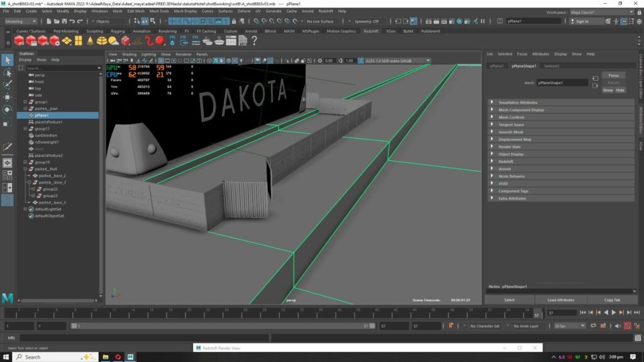
Task: Click the red sphere material shelf icon
Action: 160,40
